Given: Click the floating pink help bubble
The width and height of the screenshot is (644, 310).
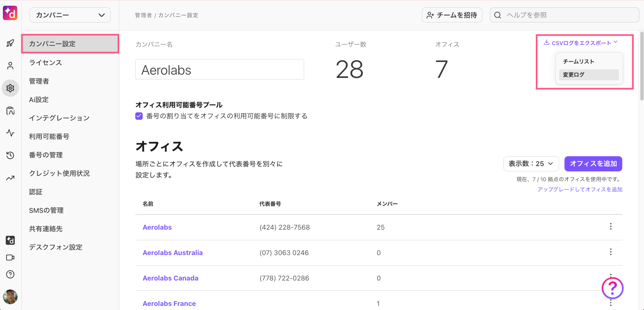Looking at the screenshot, I should click(x=612, y=288).
